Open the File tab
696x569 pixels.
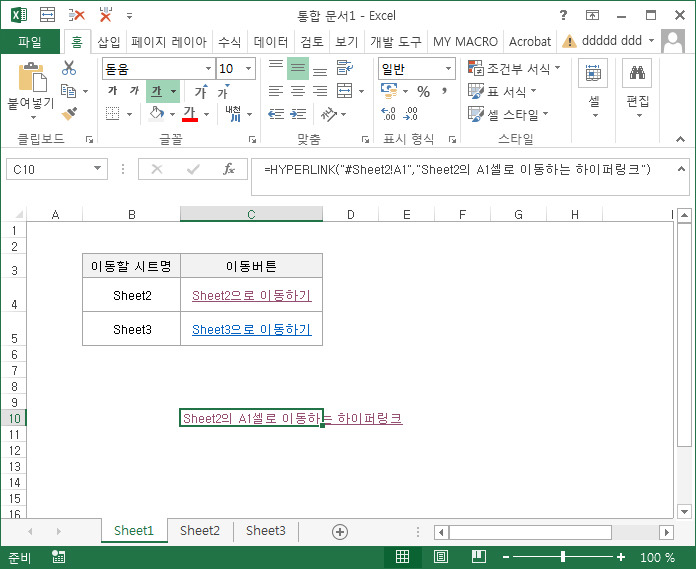(30, 42)
